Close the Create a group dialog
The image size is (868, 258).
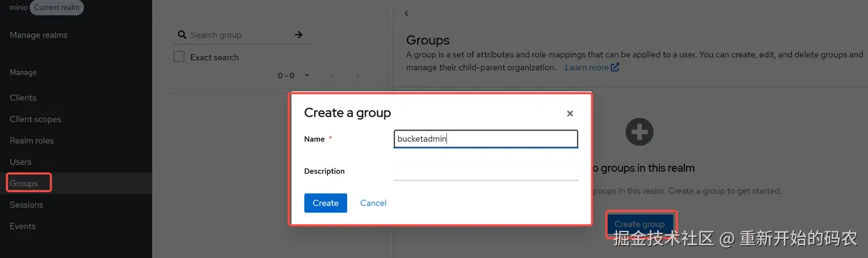point(570,113)
